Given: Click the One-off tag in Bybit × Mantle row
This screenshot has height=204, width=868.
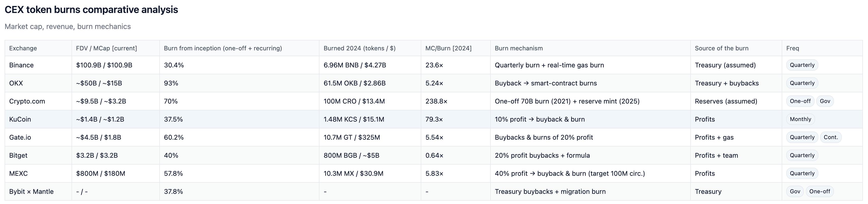Looking at the screenshot, I should coord(819,192).
